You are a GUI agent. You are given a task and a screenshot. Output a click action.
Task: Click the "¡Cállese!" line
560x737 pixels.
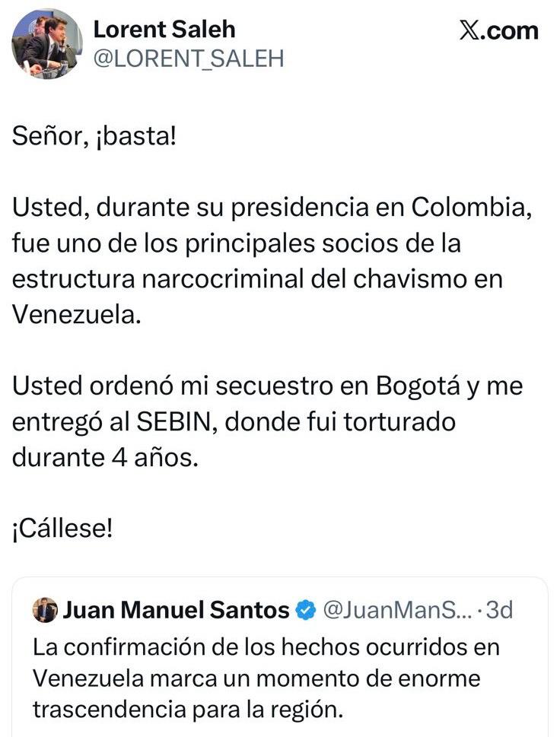[62, 529]
